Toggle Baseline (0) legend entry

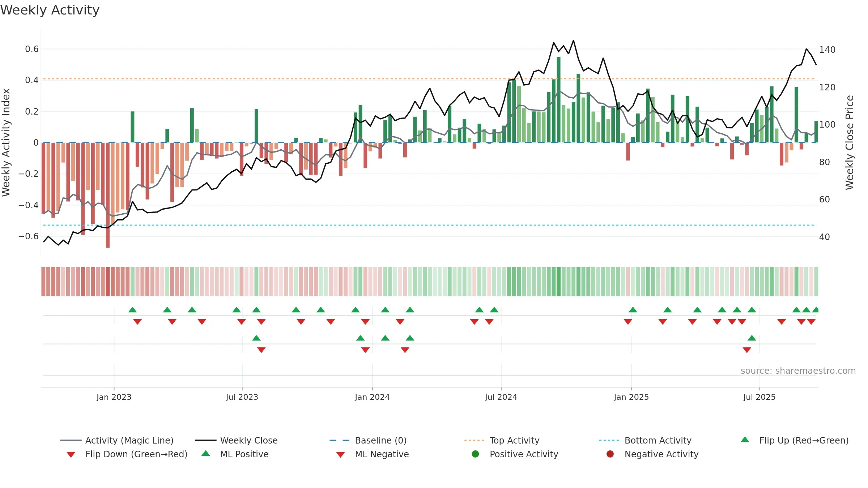click(368, 440)
